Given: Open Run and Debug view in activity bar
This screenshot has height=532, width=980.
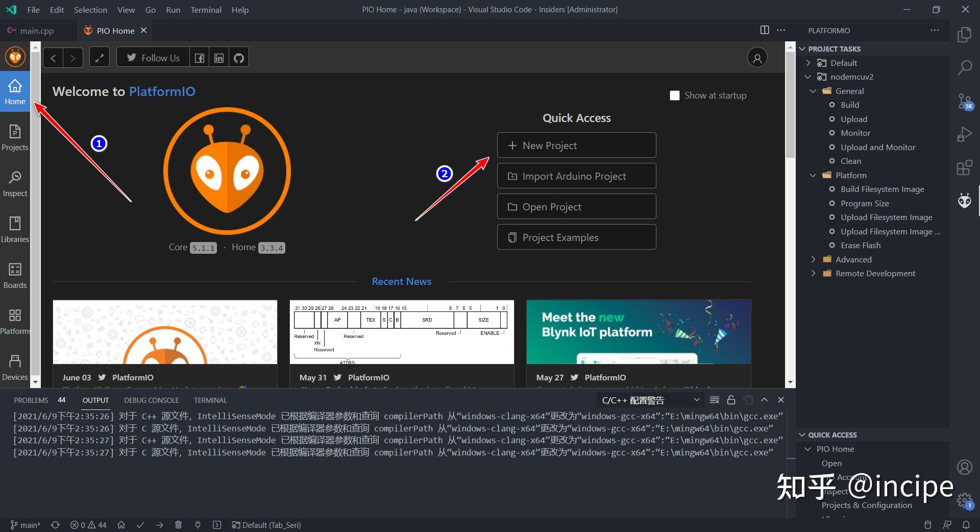Looking at the screenshot, I should coord(964,134).
